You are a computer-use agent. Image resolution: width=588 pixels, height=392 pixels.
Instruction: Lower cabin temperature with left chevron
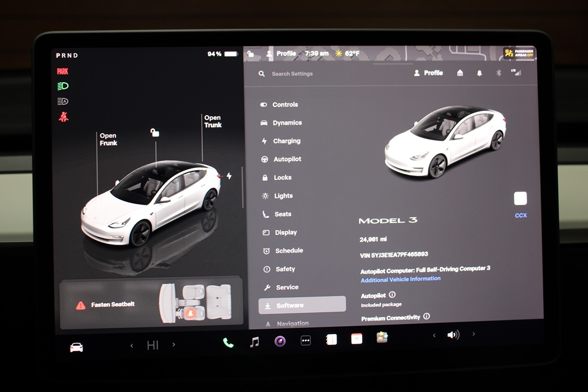click(131, 345)
